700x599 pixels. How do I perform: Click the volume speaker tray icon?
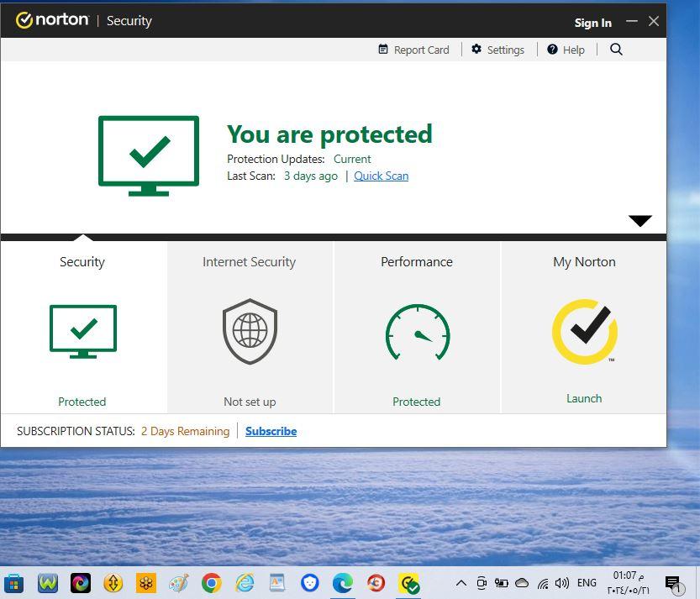tap(561, 583)
